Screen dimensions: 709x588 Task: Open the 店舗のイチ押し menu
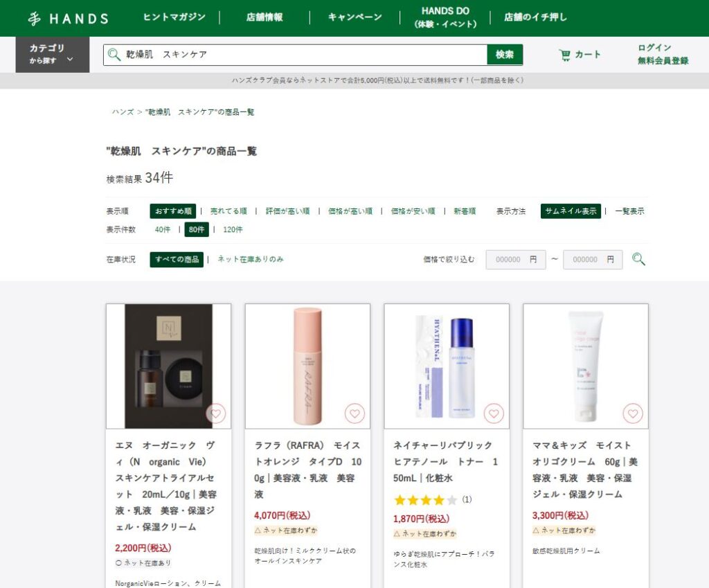[535, 17]
